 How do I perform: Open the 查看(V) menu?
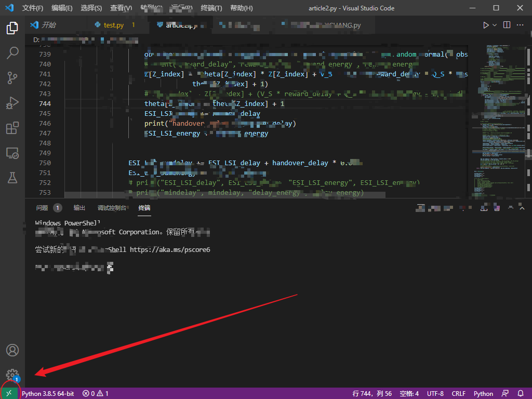tap(121, 8)
